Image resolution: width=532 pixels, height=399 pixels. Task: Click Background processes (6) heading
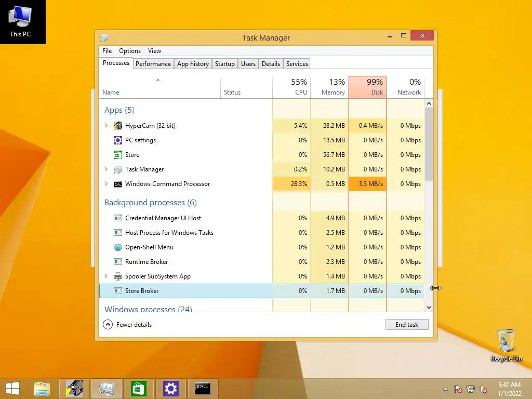click(x=151, y=203)
